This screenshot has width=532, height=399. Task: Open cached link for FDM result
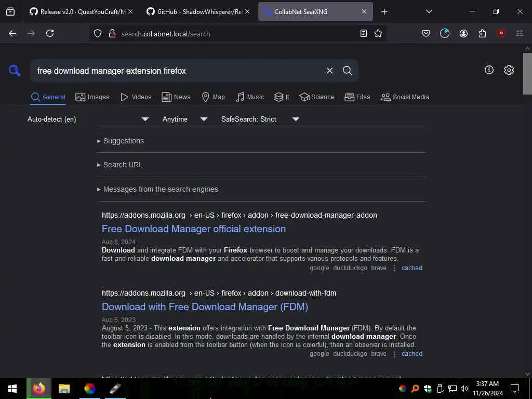pyautogui.click(x=412, y=354)
